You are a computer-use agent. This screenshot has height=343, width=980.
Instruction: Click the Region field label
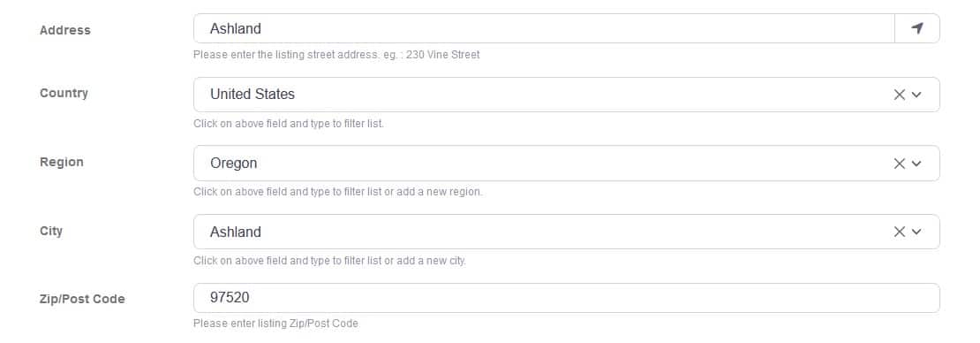(61, 162)
